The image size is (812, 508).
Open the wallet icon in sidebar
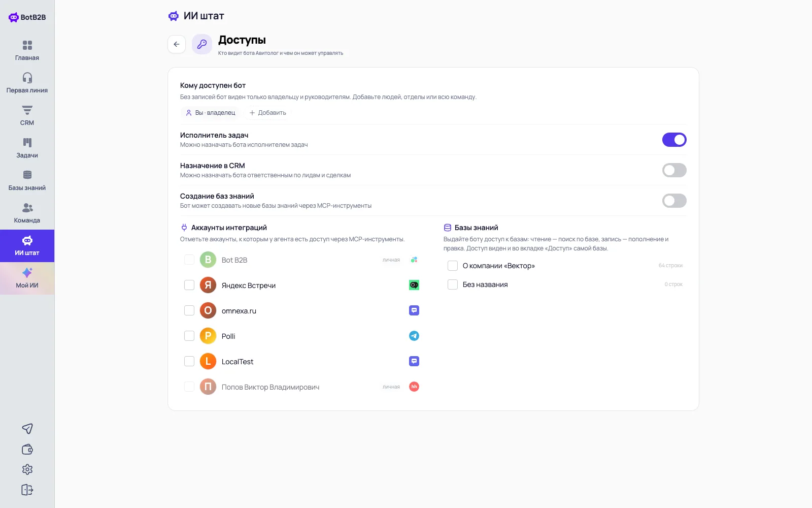[x=27, y=449]
